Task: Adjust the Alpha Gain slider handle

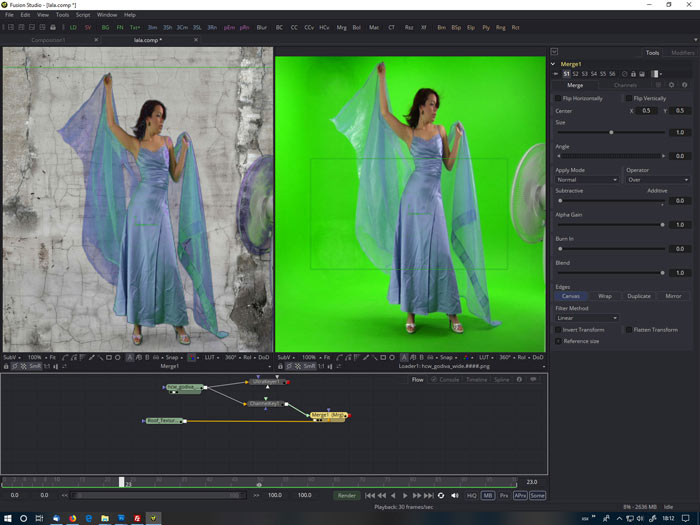Action: (662, 225)
